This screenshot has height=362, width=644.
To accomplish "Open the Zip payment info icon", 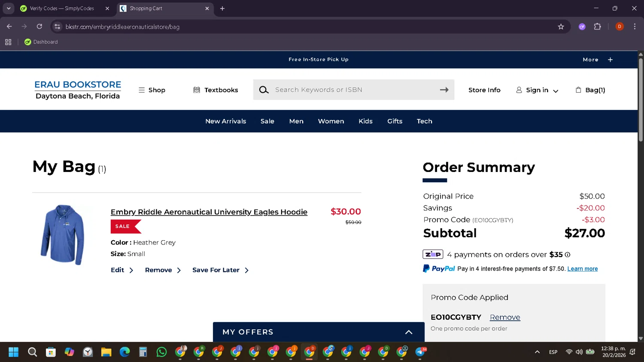I will pyautogui.click(x=568, y=255).
